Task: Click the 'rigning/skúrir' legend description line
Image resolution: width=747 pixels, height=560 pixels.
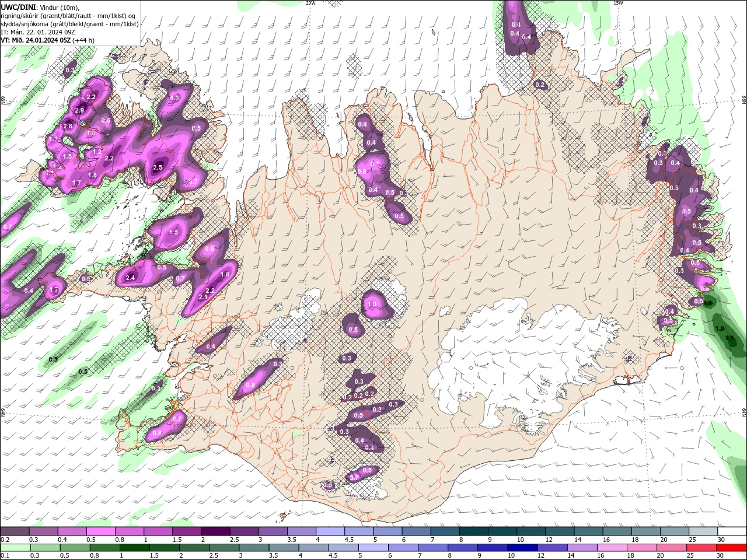Action: point(69,16)
